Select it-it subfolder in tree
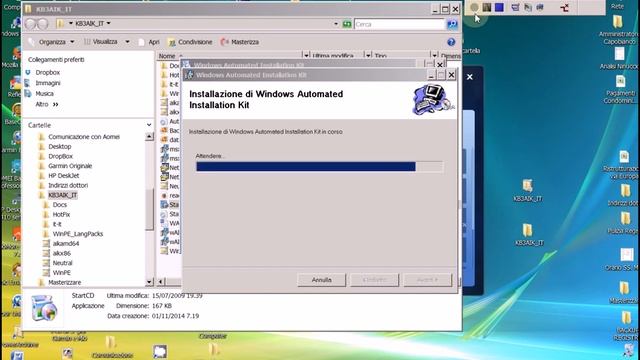The image size is (640, 360). coord(57,224)
